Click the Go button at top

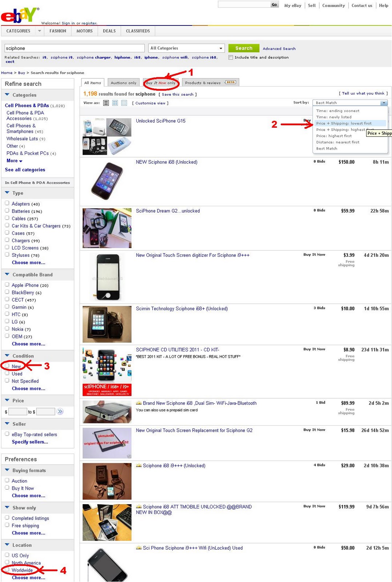274,5
